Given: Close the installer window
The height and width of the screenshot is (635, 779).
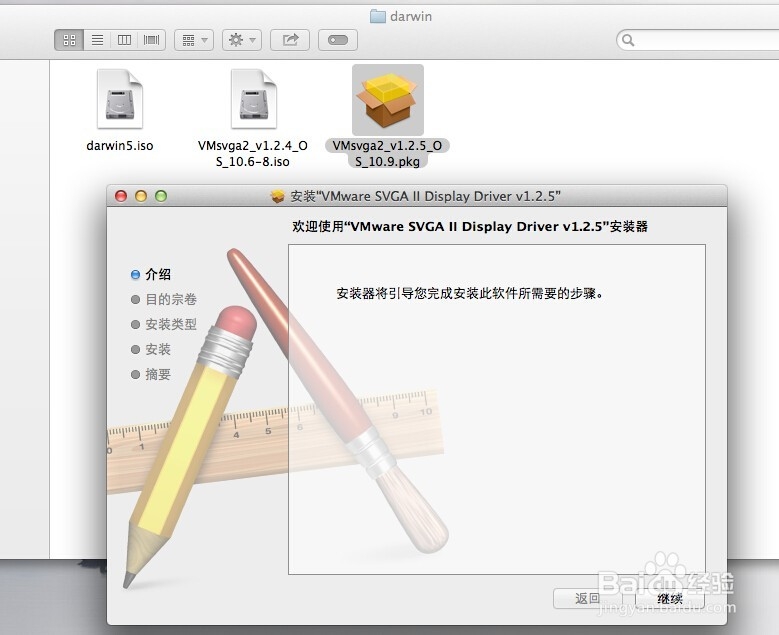Looking at the screenshot, I should [121, 196].
